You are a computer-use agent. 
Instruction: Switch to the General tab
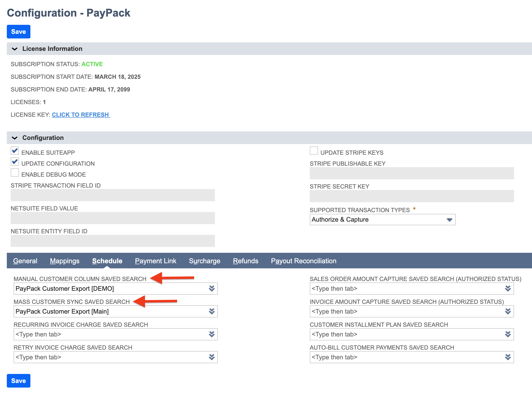[25, 261]
